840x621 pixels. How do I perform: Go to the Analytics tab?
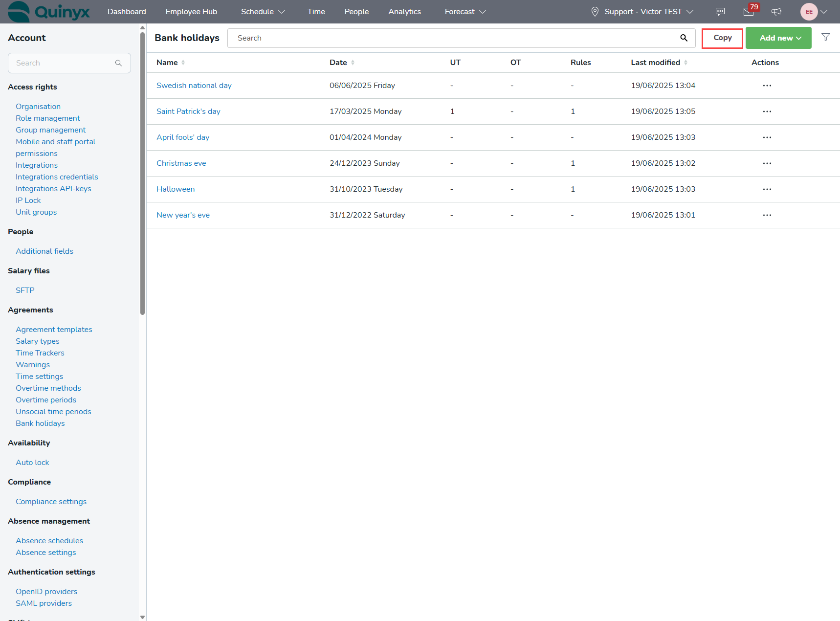tap(404, 12)
